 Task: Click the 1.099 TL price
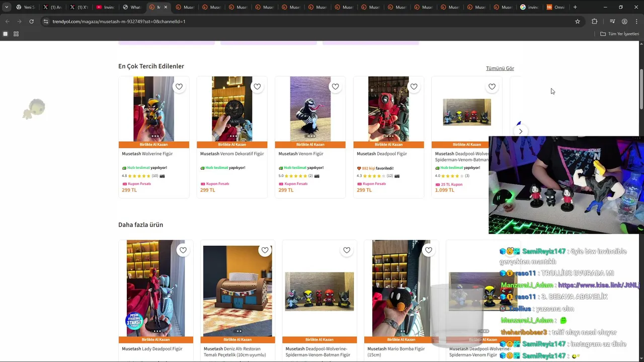point(445,191)
